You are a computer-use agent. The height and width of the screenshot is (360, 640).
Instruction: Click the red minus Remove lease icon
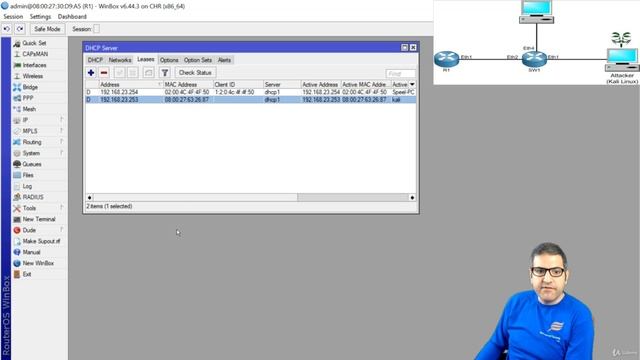(104, 73)
